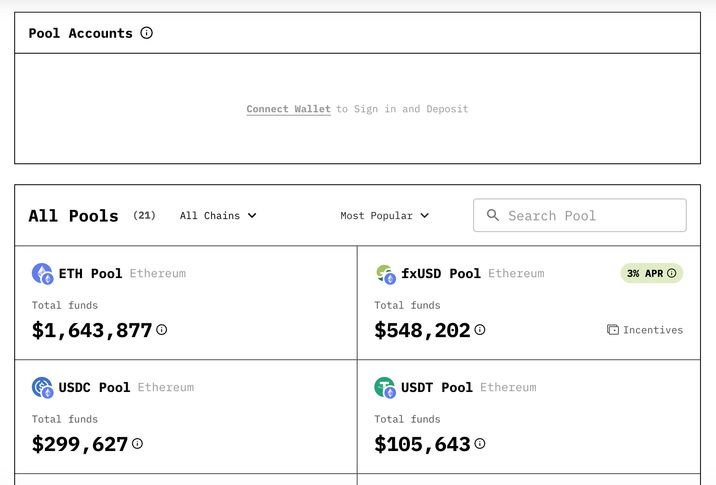
Task: Click the Incentives icon on fxUSD Pool
Action: [x=613, y=330]
